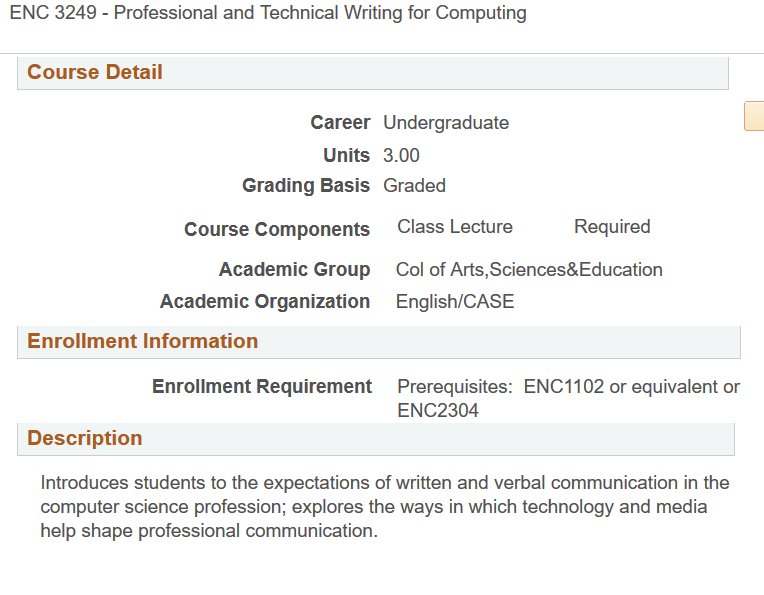The image size is (764, 595).
Task: Click the English/CASE organization value
Action: (455, 302)
